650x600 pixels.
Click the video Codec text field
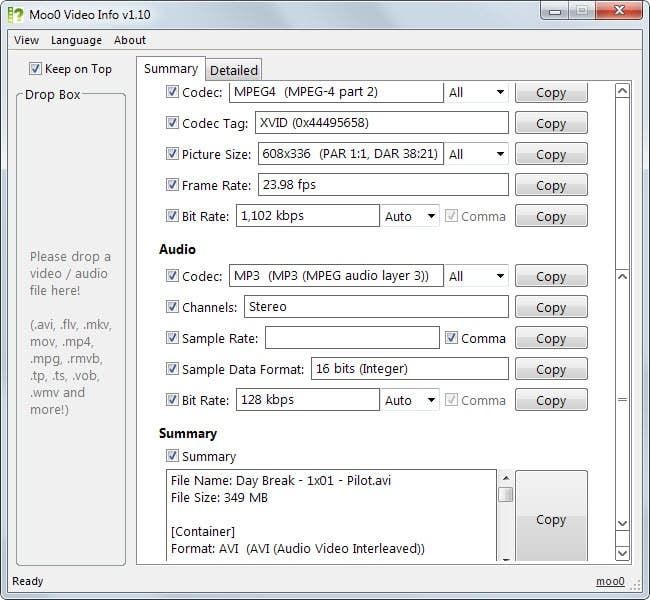[x=336, y=92]
